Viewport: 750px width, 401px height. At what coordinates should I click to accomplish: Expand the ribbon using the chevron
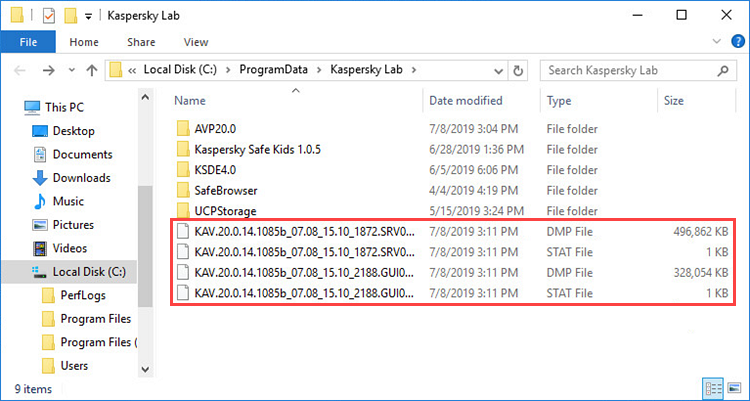(713, 42)
